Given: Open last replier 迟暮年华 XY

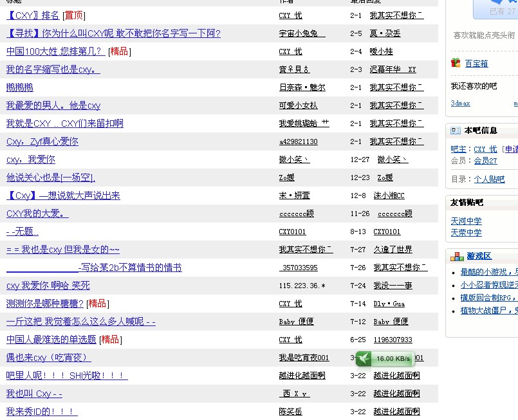Looking at the screenshot, I should tap(393, 69).
